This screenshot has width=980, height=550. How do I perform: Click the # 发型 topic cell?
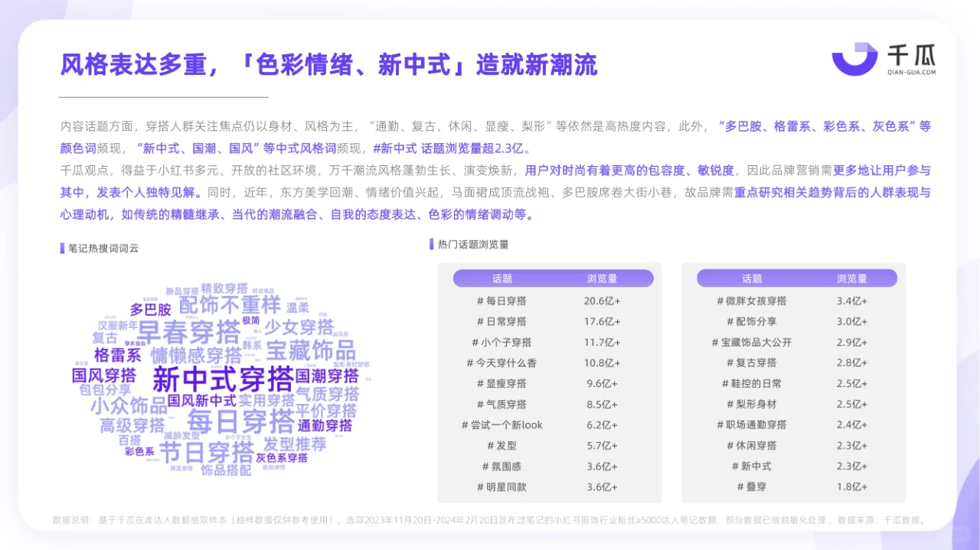pyautogui.click(x=501, y=445)
